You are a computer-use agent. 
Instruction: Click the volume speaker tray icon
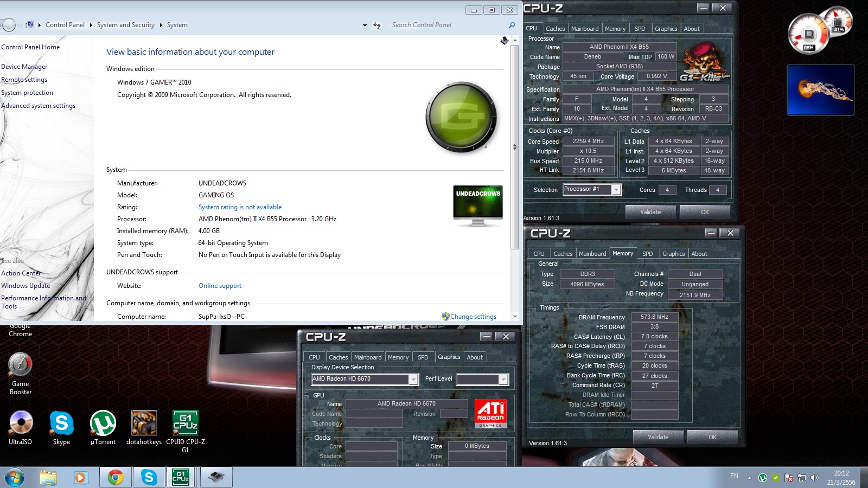(x=814, y=478)
